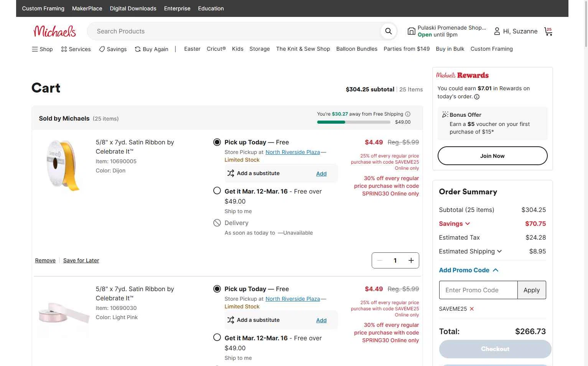Screen dimensions: 588x366
Task: Click Buy Again in navigation
Action: point(152,49)
